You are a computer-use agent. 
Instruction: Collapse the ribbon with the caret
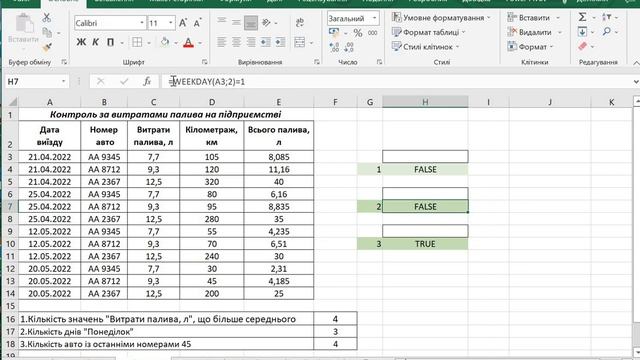[636, 63]
